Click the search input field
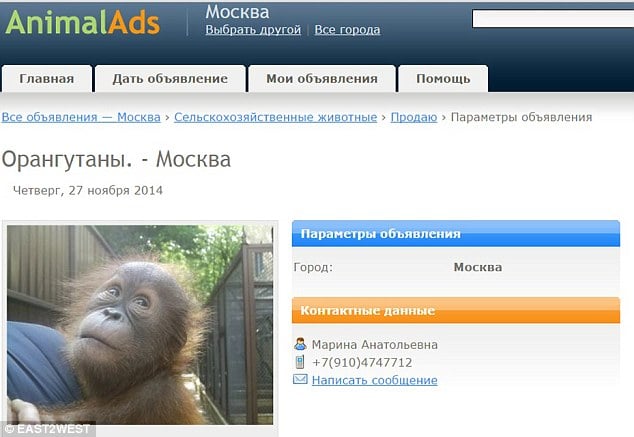The width and height of the screenshot is (634, 437). (553, 19)
